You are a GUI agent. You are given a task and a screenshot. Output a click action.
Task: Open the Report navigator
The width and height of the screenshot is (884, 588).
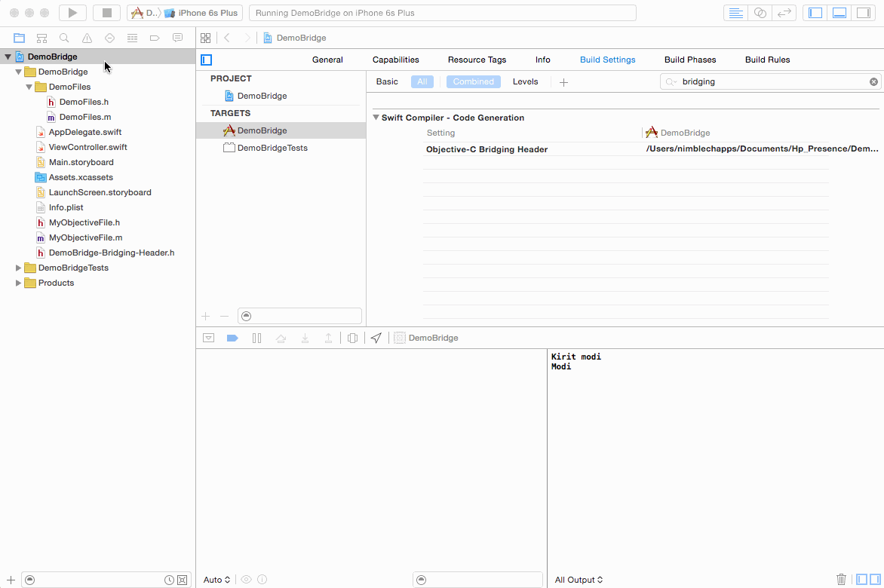[177, 38]
